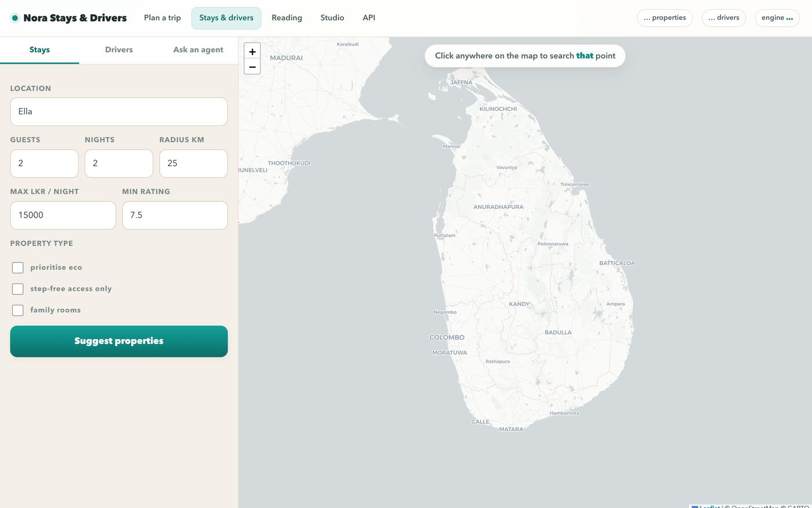Click Trincomalee on the map

575,185
